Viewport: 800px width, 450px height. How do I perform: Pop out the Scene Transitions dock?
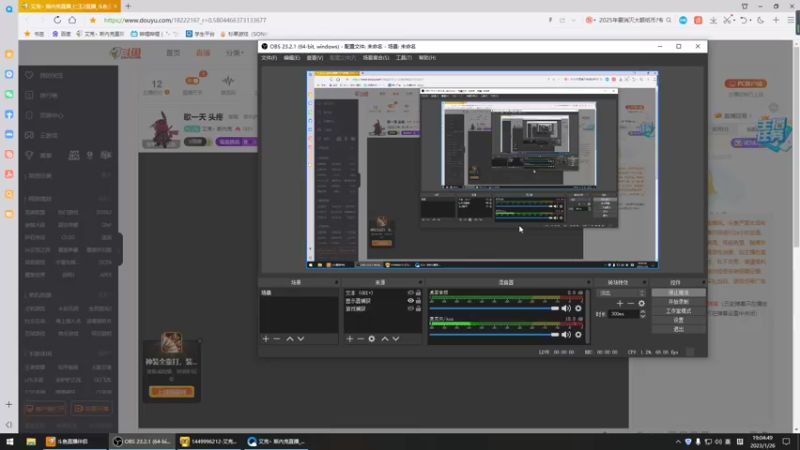tap(644, 282)
